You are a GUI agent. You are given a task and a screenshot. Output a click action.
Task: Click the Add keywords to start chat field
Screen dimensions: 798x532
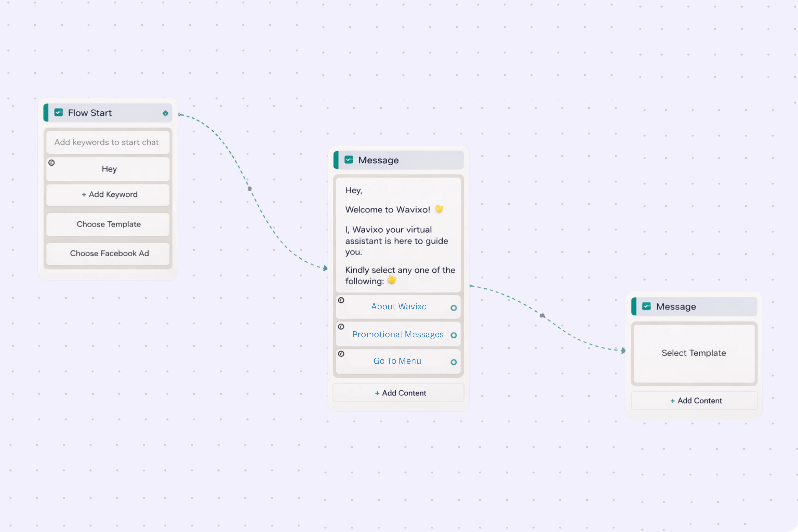point(107,142)
